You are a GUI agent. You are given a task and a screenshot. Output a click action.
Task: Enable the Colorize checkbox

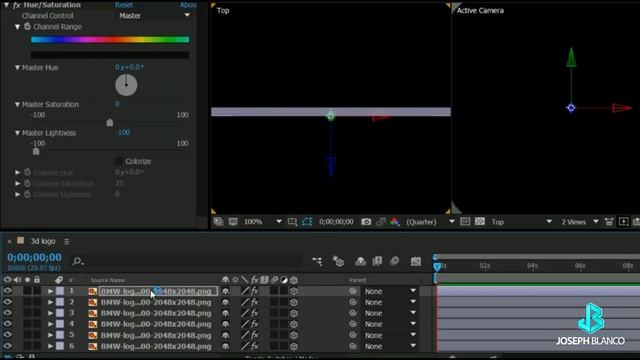pos(119,161)
